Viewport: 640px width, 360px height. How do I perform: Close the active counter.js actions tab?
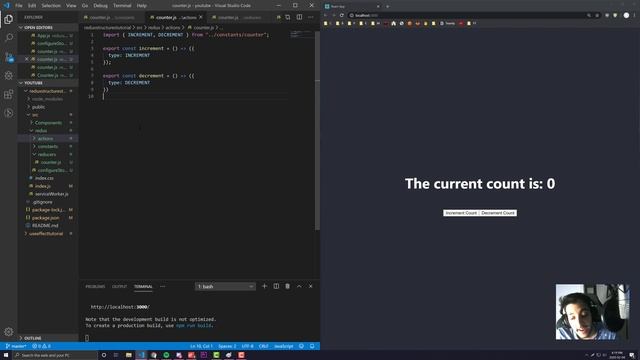tap(200, 17)
